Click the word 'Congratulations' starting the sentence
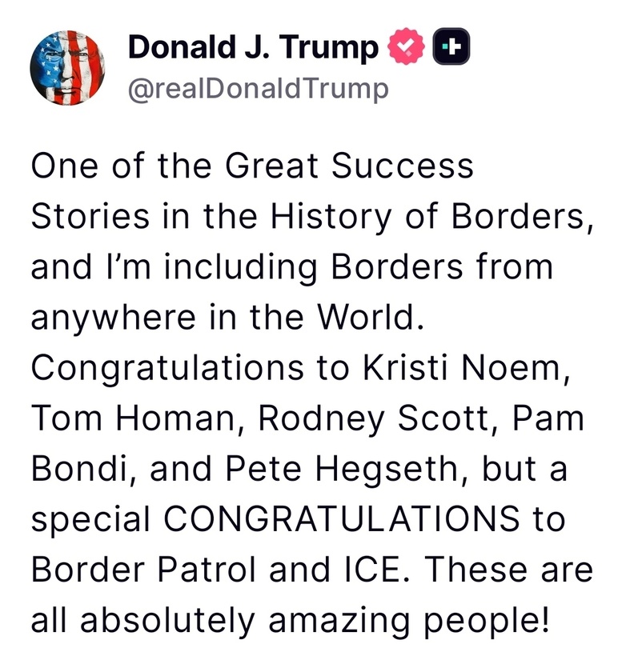This screenshot has height=672, width=634. click(168, 369)
